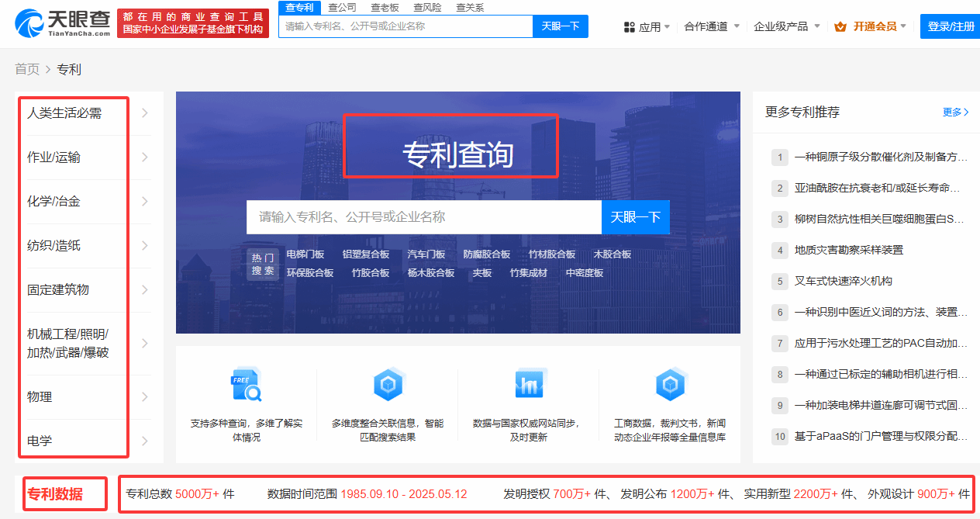This screenshot has width=980, height=519.
Task: Open patent 应用于污水处理工艺的PAC自动加
Action: tap(881, 344)
